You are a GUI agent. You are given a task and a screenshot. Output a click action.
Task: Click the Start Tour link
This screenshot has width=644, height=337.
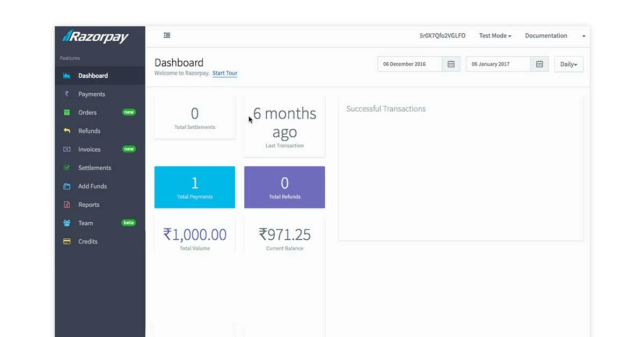(x=224, y=73)
